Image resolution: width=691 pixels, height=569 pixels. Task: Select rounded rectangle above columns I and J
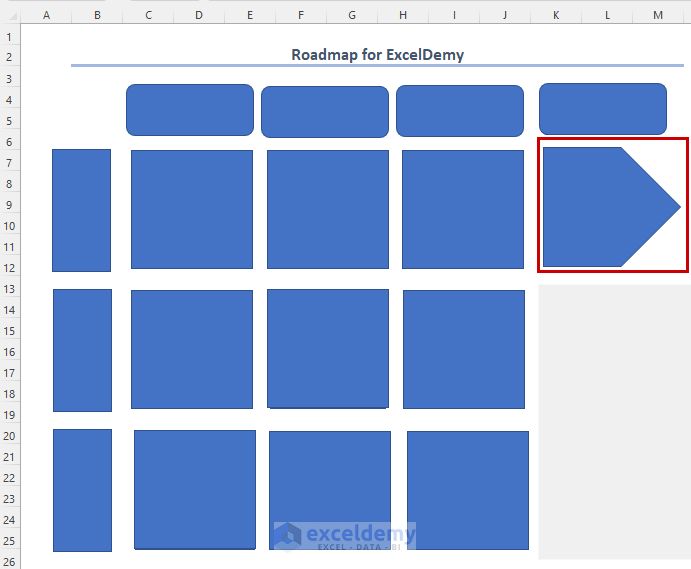tap(460, 111)
